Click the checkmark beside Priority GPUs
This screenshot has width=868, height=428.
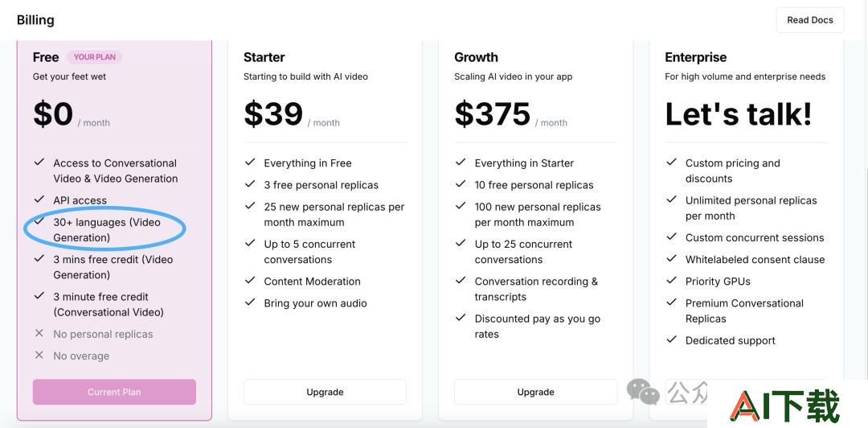[x=671, y=281]
